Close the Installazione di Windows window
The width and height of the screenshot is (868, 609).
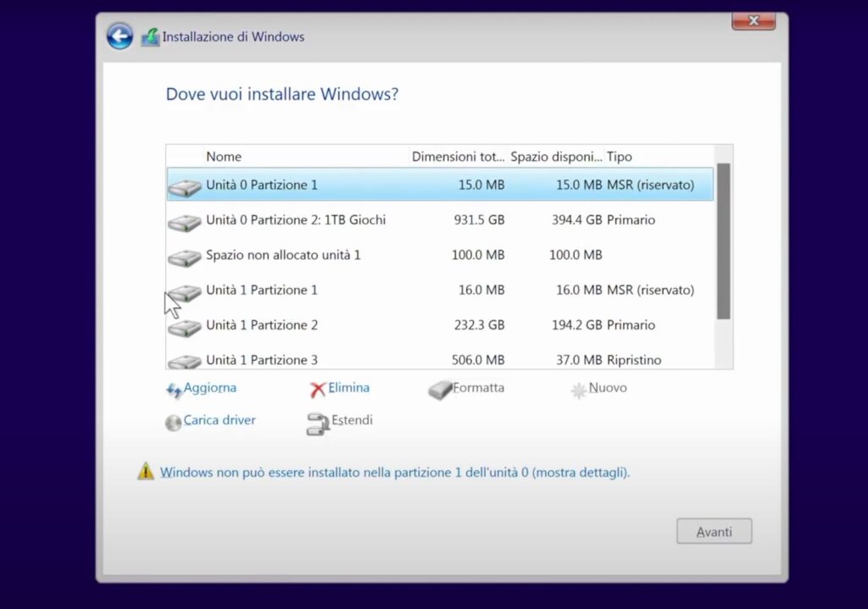click(x=754, y=21)
